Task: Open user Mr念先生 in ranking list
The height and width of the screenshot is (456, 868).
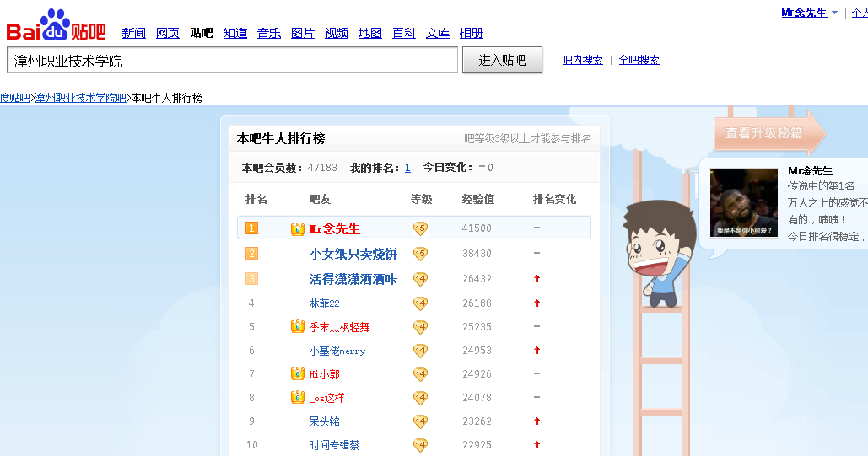Action: pos(334,228)
